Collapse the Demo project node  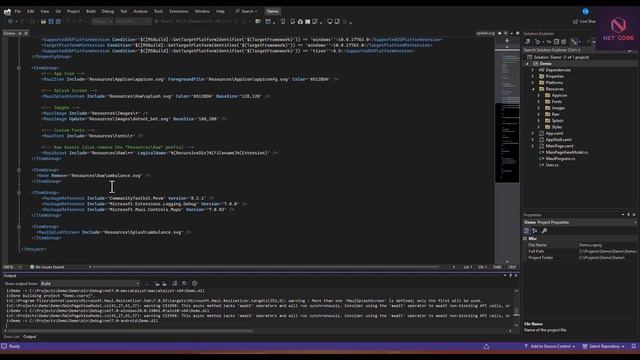[527, 64]
